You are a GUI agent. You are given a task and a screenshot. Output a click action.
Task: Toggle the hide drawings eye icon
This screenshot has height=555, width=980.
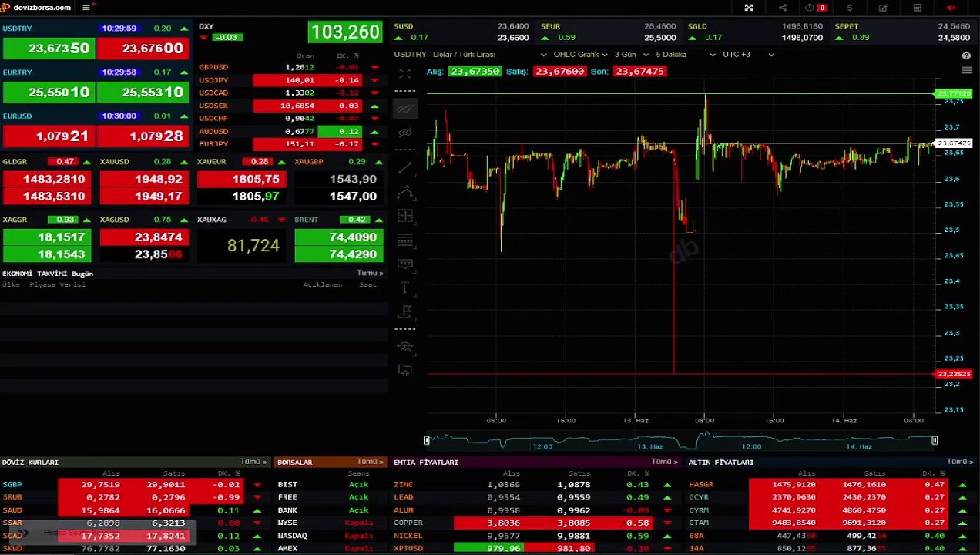[x=405, y=133]
